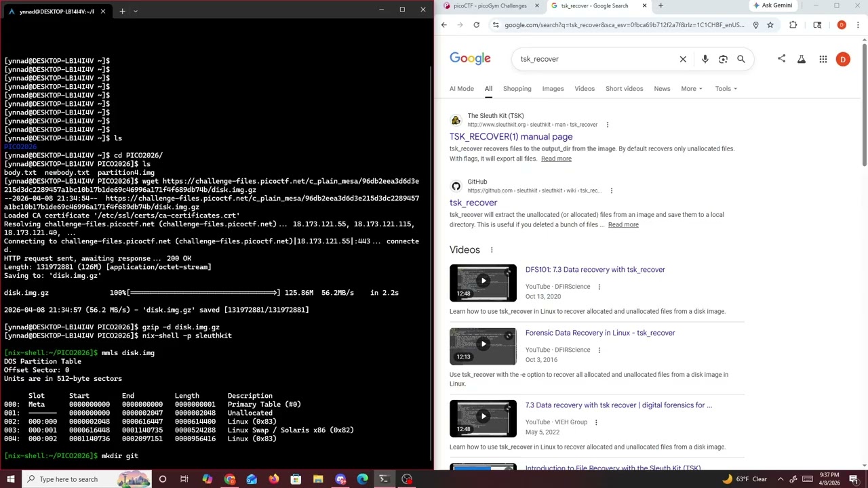Play the Forensic Data Recovery in Linux thumbnail

click(483, 346)
